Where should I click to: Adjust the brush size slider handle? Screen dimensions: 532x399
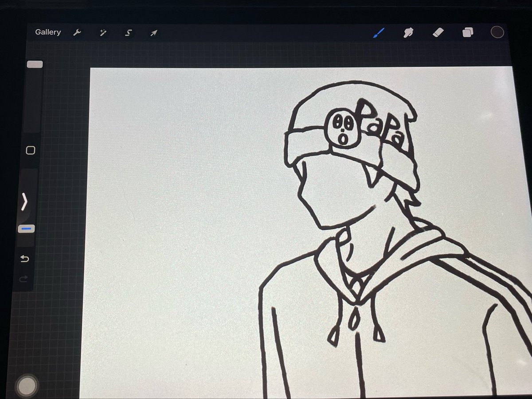coord(35,65)
